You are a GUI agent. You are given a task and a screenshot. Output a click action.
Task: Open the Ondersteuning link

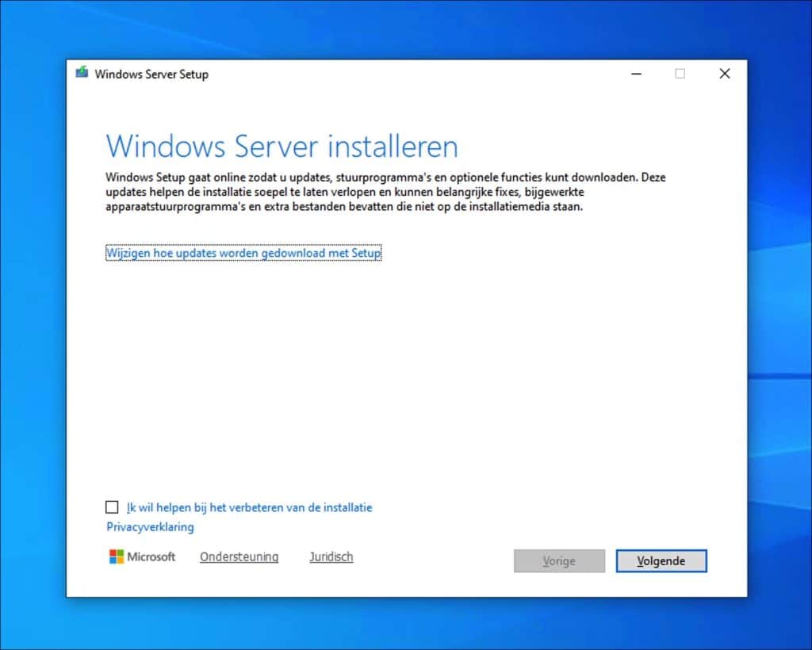pos(239,557)
